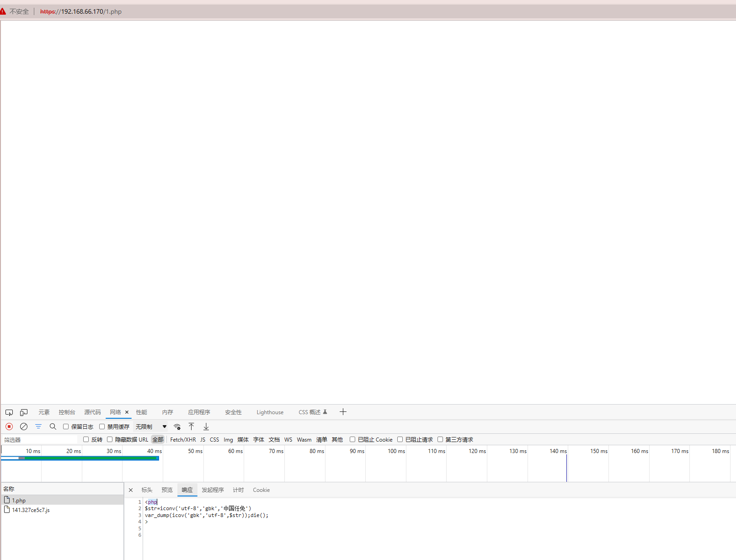Viewport: 736px width, 560px height.
Task: Select 1.php in the request list
Action: [19, 501]
